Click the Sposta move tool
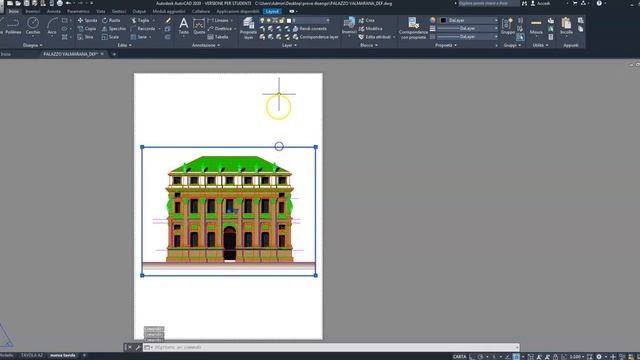Viewport: 640px width, 360px height. [87, 20]
